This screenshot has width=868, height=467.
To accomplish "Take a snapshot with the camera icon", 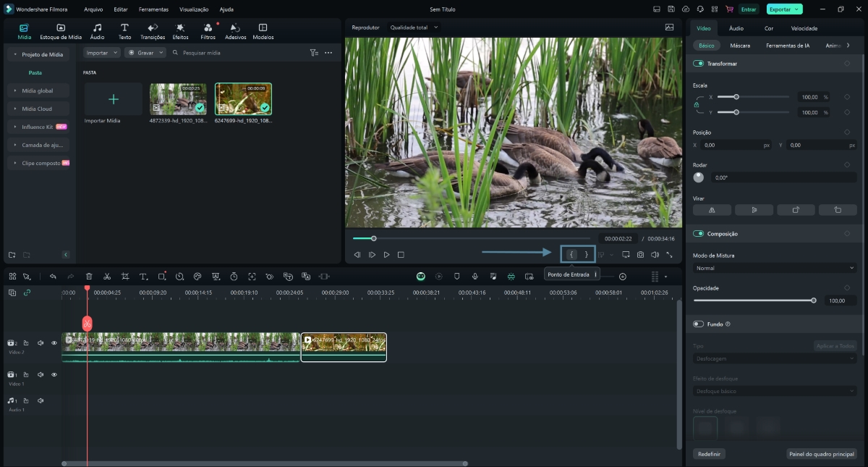I will [640, 255].
